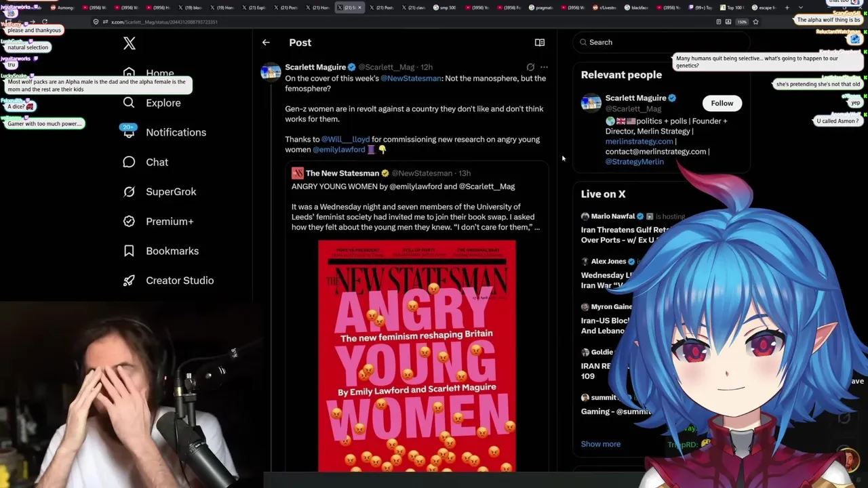
Task: Open the SuperGrok icon in sidebar
Action: click(x=129, y=192)
